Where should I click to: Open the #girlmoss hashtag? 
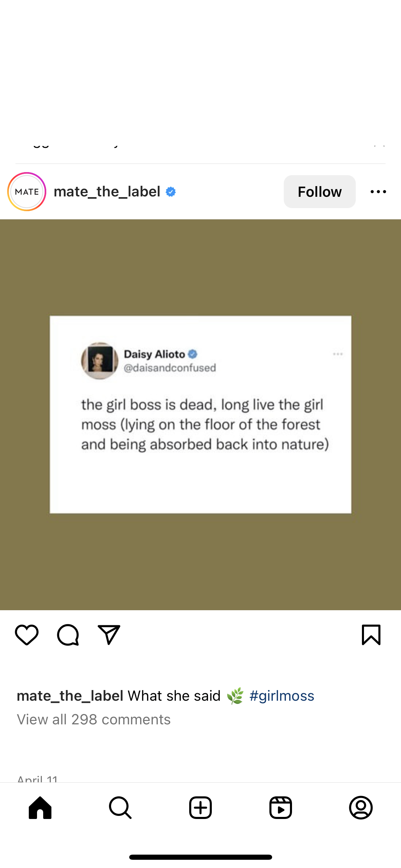[282, 696]
